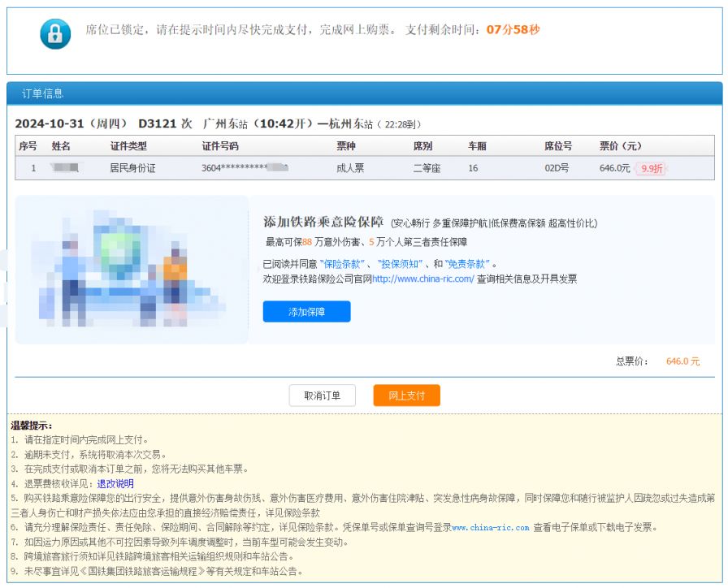Click www.china-ric.com link in the tips
Image resolution: width=728 pixels, height=588 pixels.
click(x=490, y=527)
